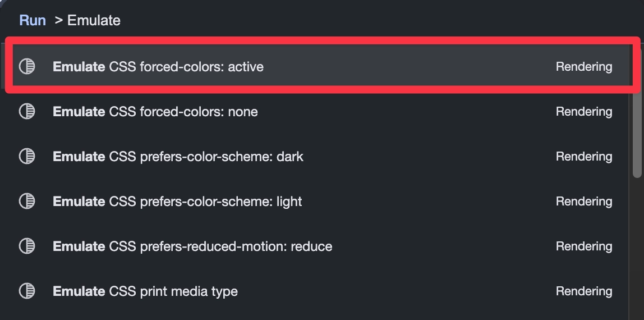The image size is (644, 320).
Task: Click the icon beside prefers-color-scheme: dark
Action: (x=27, y=157)
